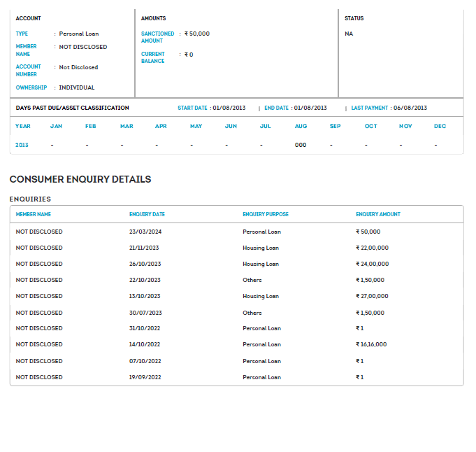Click the Enquiry Amount column header

pyautogui.click(x=378, y=214)
